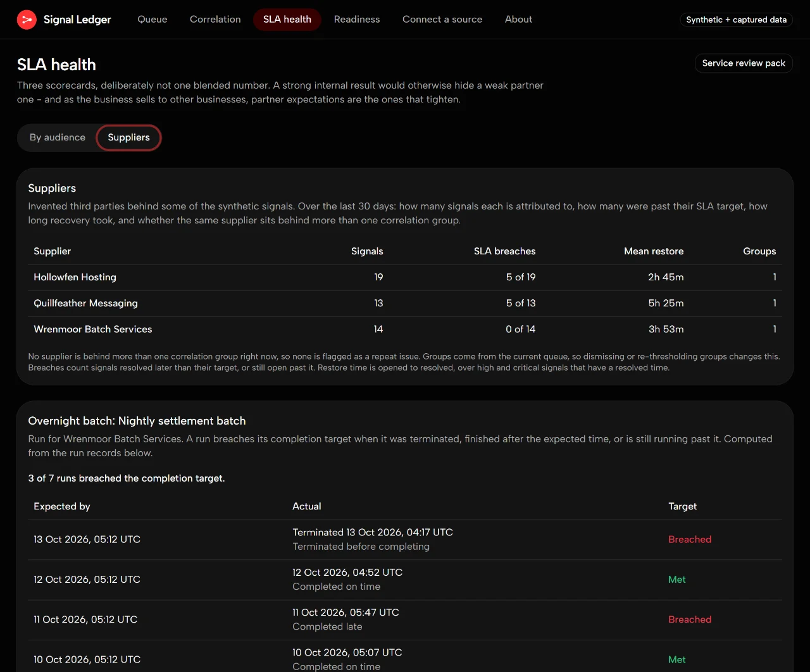Click the Synthetic + captured data badge
Image resolution: width=810 pixels, height=672 pixels.
[x=737, y=20]
